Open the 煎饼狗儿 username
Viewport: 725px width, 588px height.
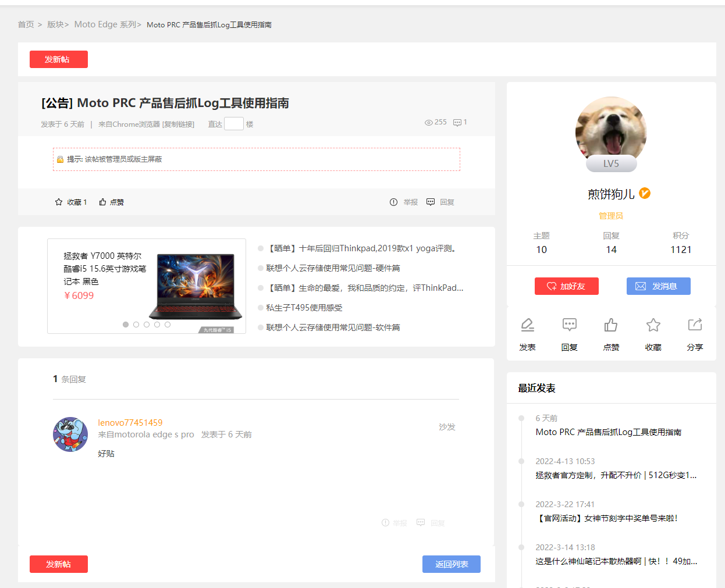tap(611, 194)
